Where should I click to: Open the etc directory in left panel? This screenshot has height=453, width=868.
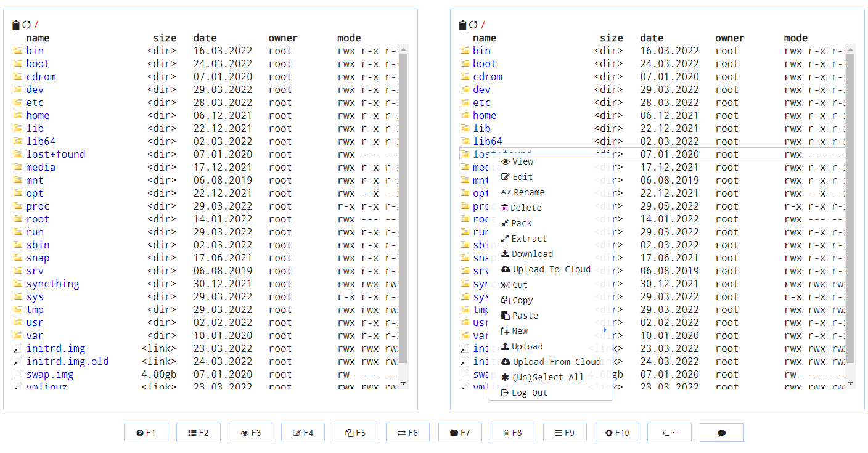pos(35,103)
